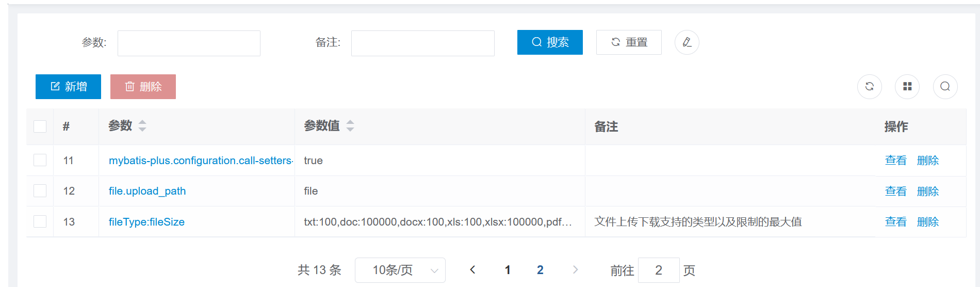Viewport: 980px width, 287px height.
Task: Click 删除 for file.upload_path row
Action: coord(927,191)
